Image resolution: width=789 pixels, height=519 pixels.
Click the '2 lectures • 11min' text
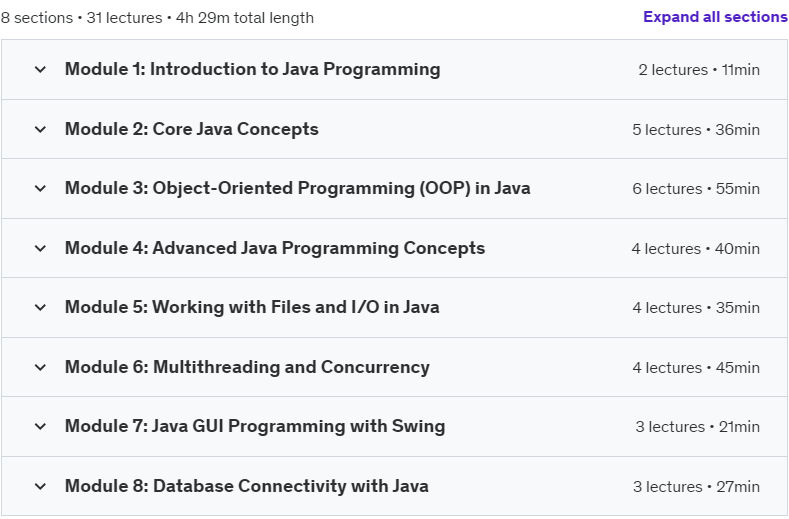point(699,70)
